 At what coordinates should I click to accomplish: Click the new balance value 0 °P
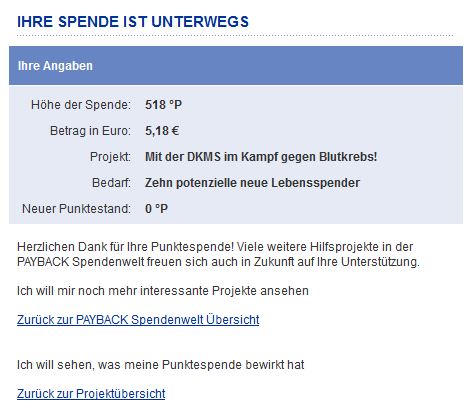pos(156,209)
